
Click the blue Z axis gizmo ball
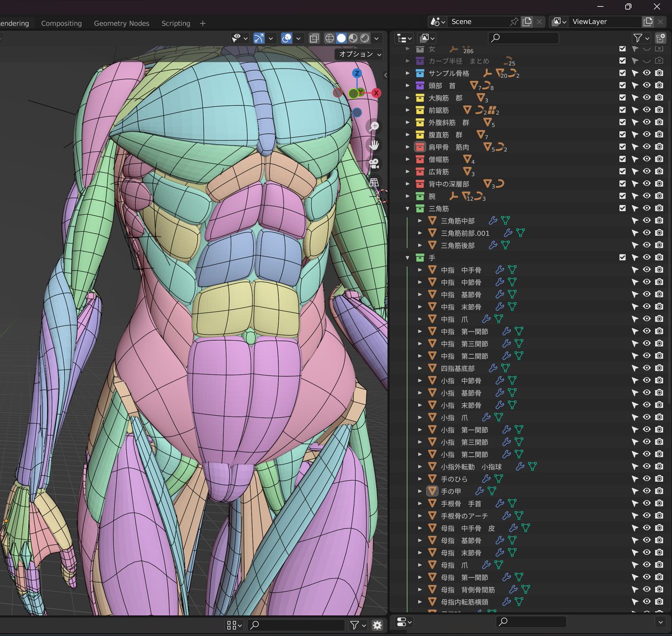(357, 73)
